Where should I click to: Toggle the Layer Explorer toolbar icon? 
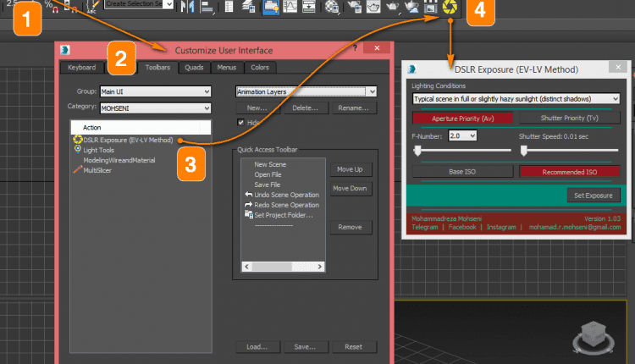tap(248, 7)
